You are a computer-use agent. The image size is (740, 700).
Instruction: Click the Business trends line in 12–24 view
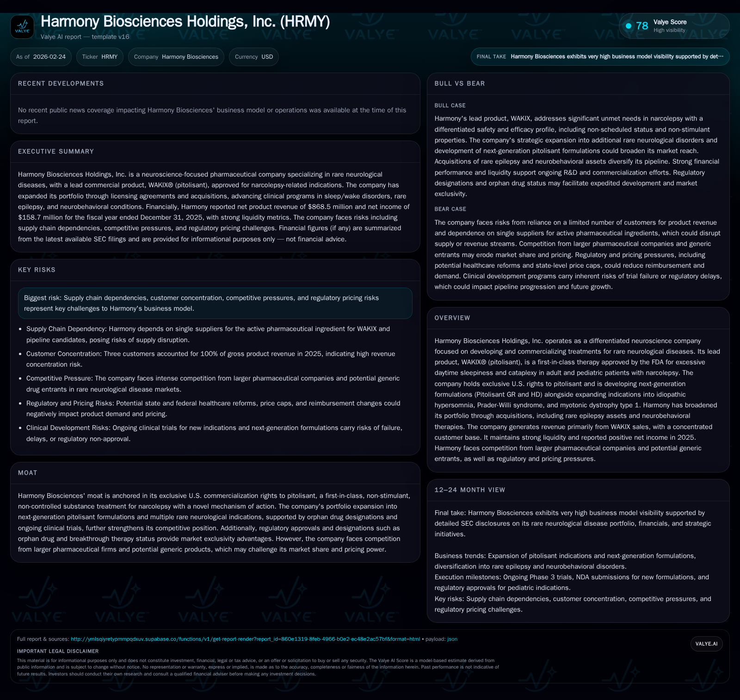(x=565, y=561)
